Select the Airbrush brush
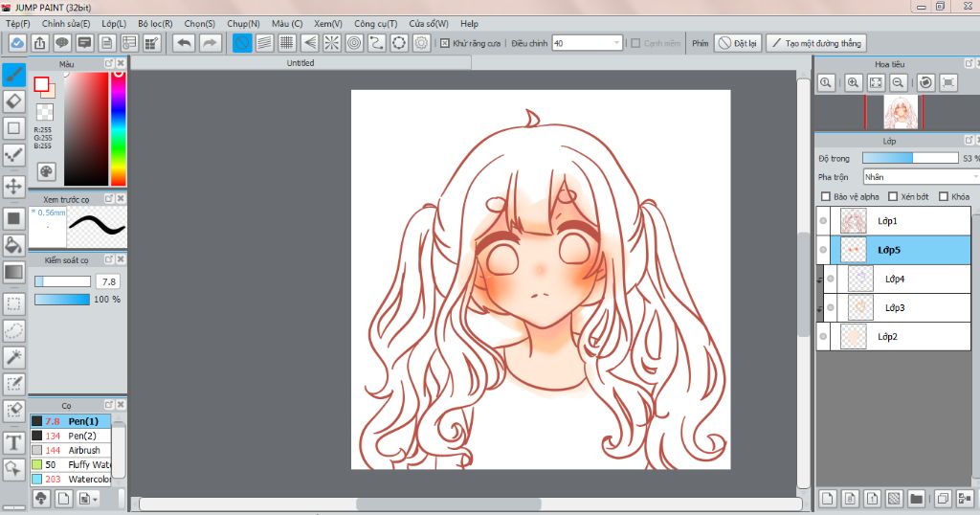 point(71,450)
